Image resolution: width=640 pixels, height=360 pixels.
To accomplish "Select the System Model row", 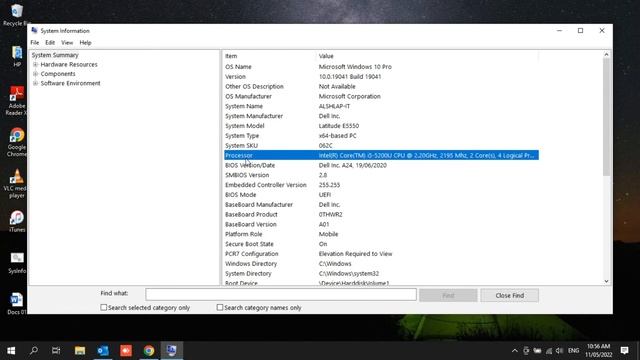I will pyautogui.click(x=381, y=126).
